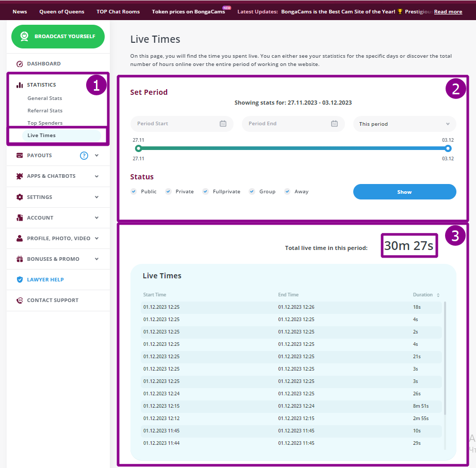Click the Settings gear icon

coord(20,197)
